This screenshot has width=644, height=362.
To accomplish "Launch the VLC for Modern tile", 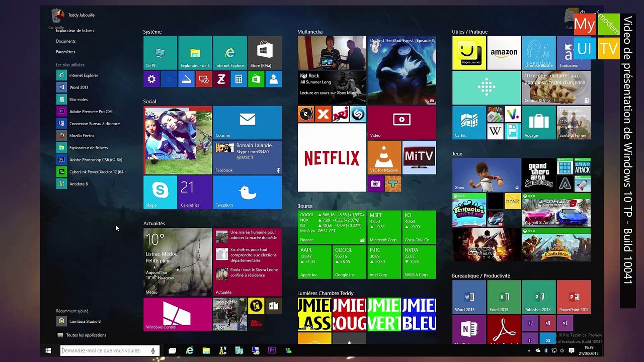I will 384,157.
